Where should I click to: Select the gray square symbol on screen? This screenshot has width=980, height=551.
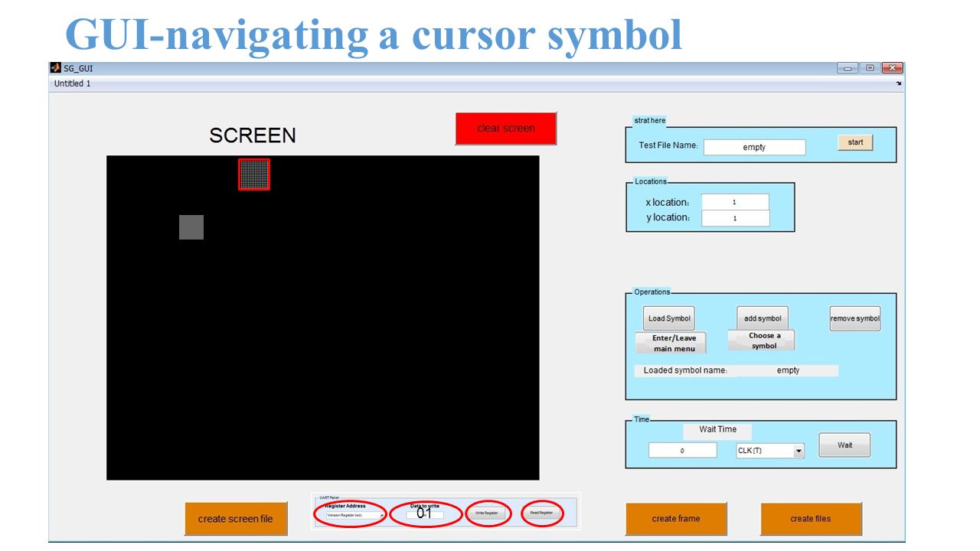coord(191,227)
